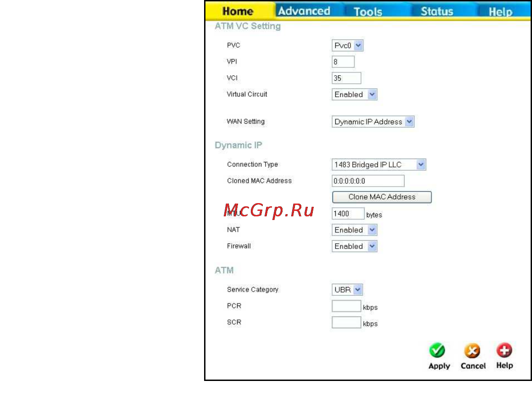Click the green Apply checkmark icon

437,351
